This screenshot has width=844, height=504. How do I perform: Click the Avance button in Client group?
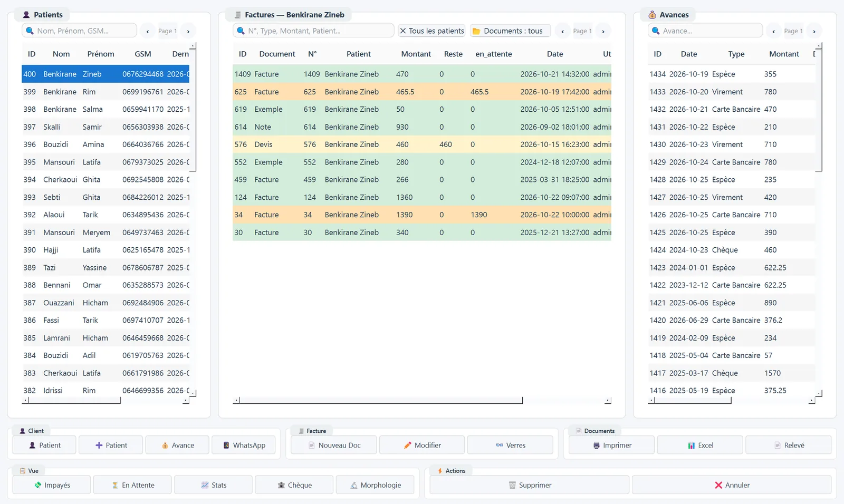coord(177,445)
